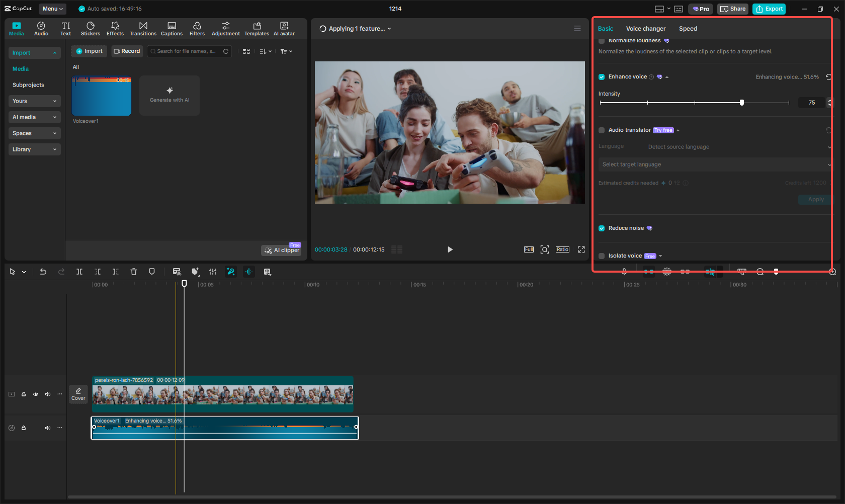Screen dimensions: 845x504
Task: Open the Stickers panel
Action: click(x=91, y=29)
